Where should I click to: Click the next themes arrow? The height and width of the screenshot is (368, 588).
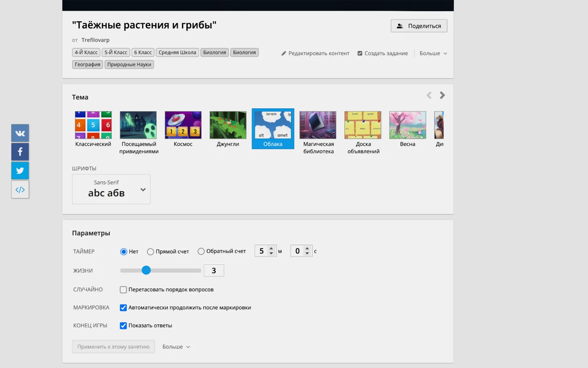[x=442, y=95]
